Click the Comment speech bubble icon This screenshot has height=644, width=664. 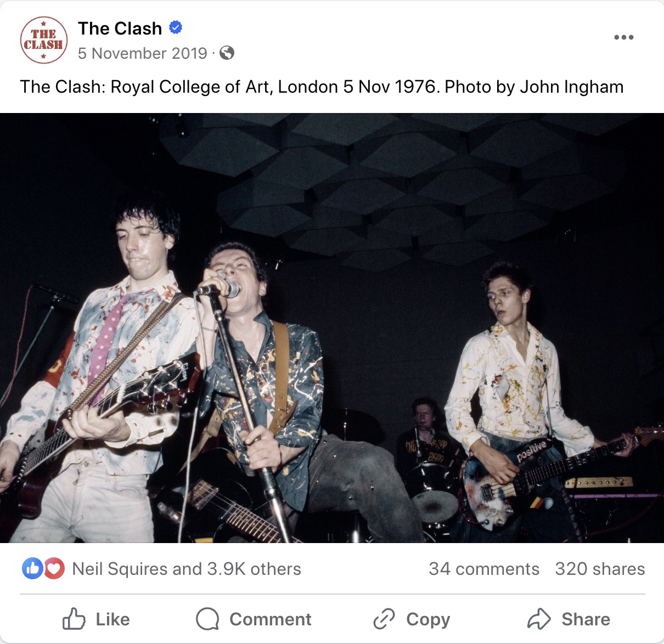tap(207, 619)
